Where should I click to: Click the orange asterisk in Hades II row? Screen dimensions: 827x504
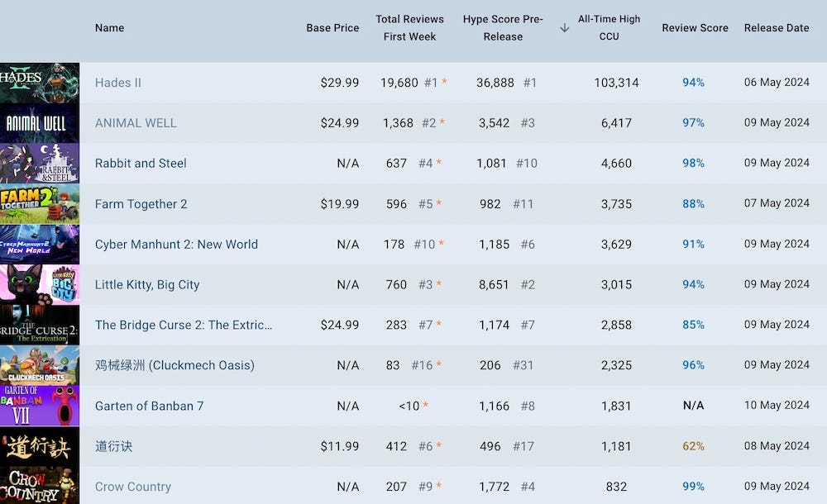(x=444, y=81)
